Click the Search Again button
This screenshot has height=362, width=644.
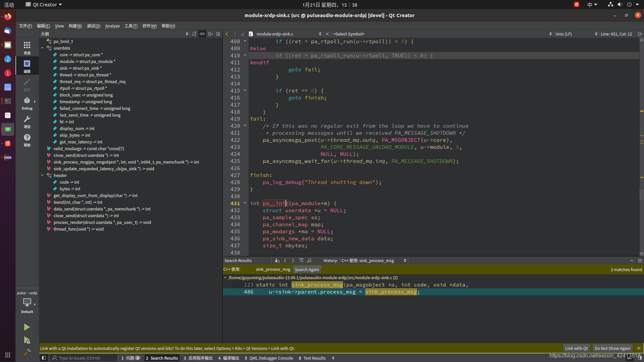pyautogui.click(x=307, y=269)
